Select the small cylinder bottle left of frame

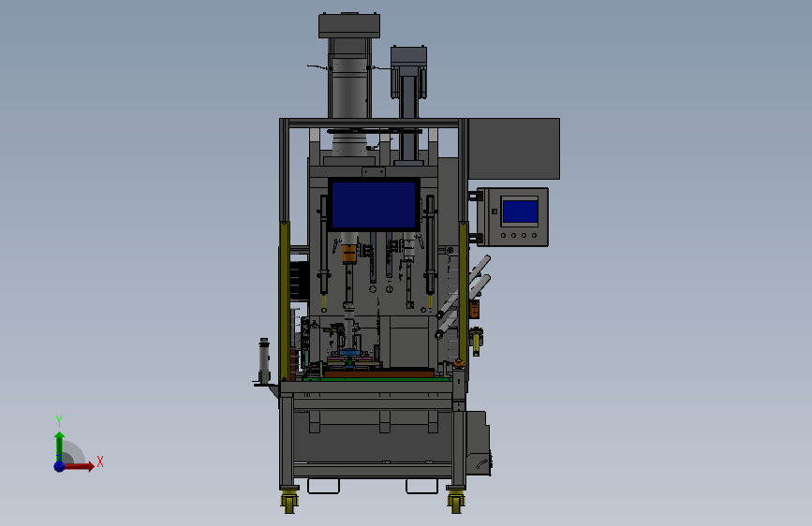(x=264, y=361)
